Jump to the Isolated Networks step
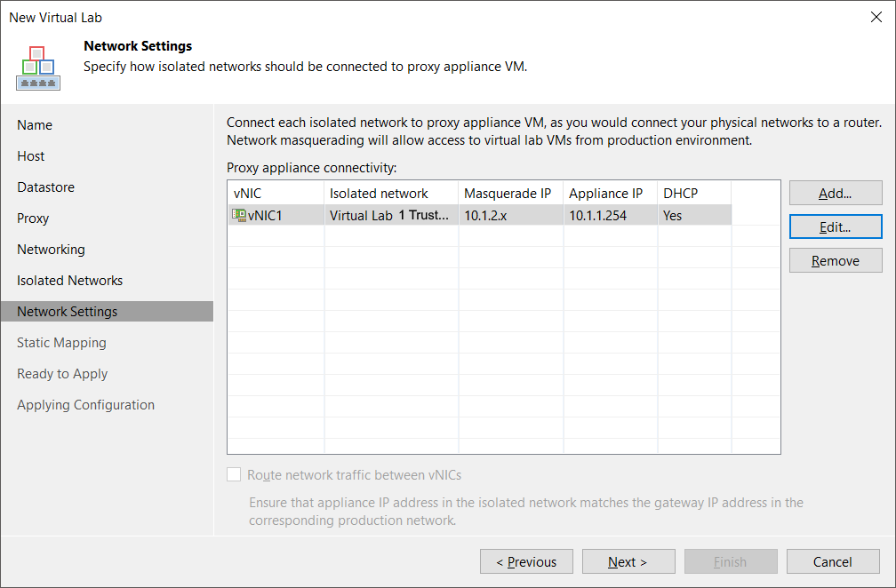The width and height of the screenshot is (896, 588). click(x=69, y=281)
